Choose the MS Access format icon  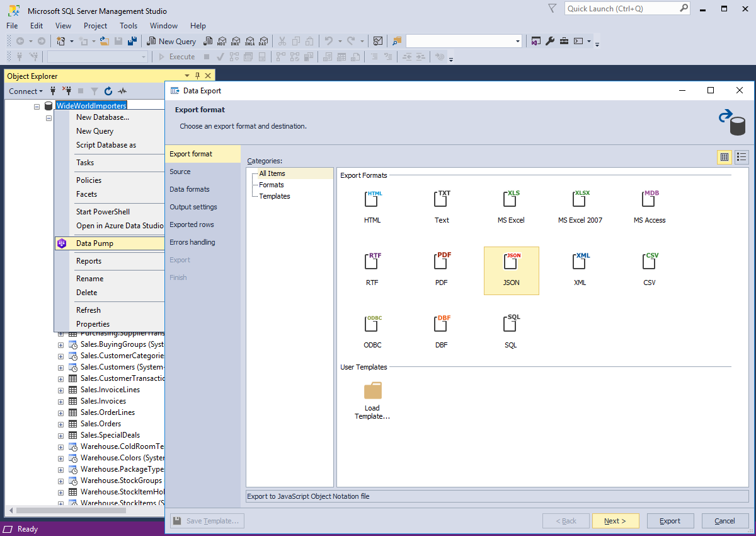pos(650,200)
